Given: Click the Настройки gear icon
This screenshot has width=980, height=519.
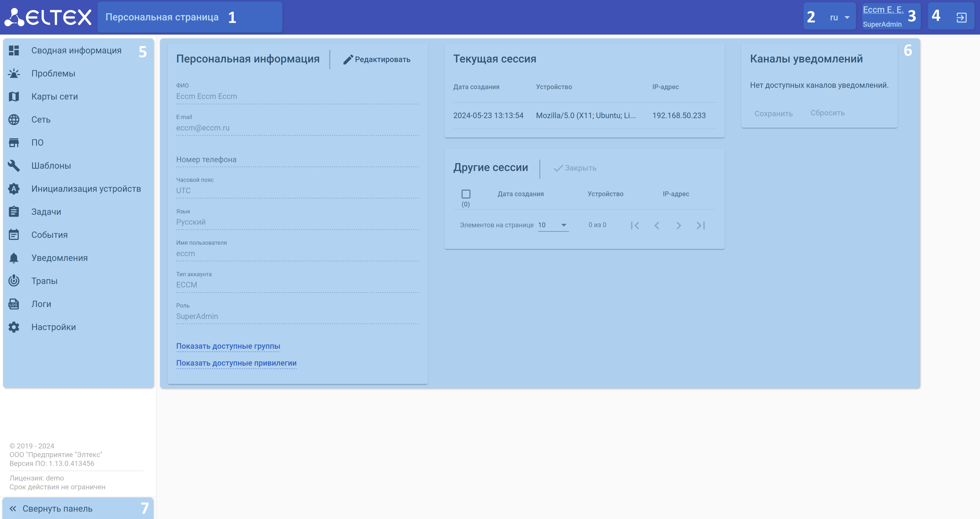Looking at the screenshot, I should [x=14, y=327].
